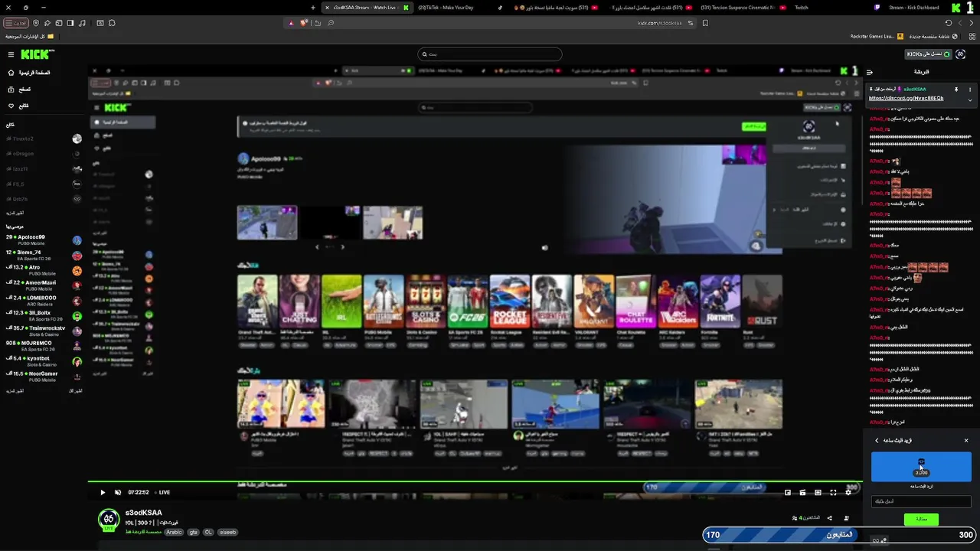This screenshot has height=551, width=980.
Task: Open Atro channel in the sidebar
Action: coord(43,270)
